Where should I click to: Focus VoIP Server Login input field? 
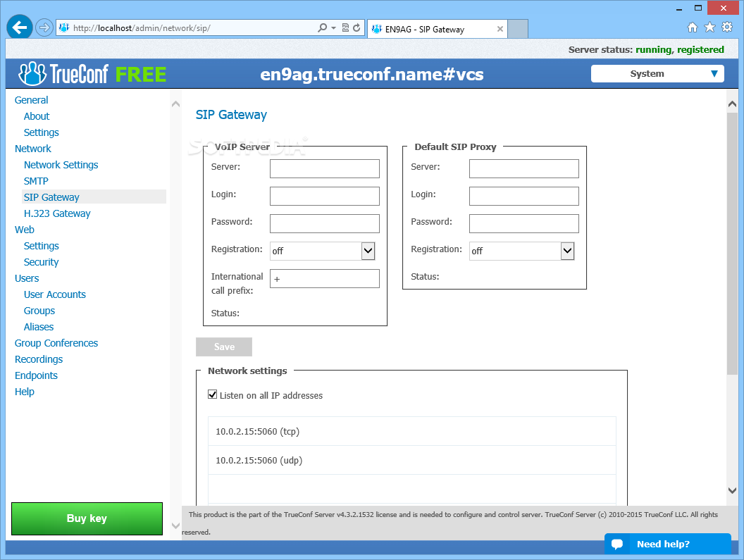(x=325, y=196)
